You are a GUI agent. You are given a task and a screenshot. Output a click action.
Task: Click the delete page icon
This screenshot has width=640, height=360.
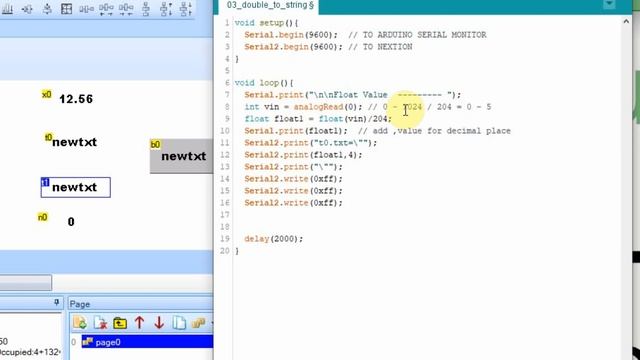[x=100, y=323]
